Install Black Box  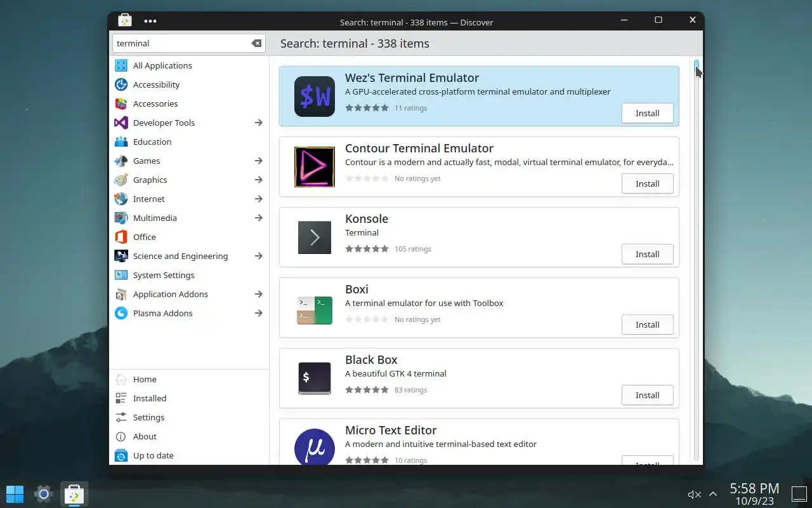click(x=647, y=395)
